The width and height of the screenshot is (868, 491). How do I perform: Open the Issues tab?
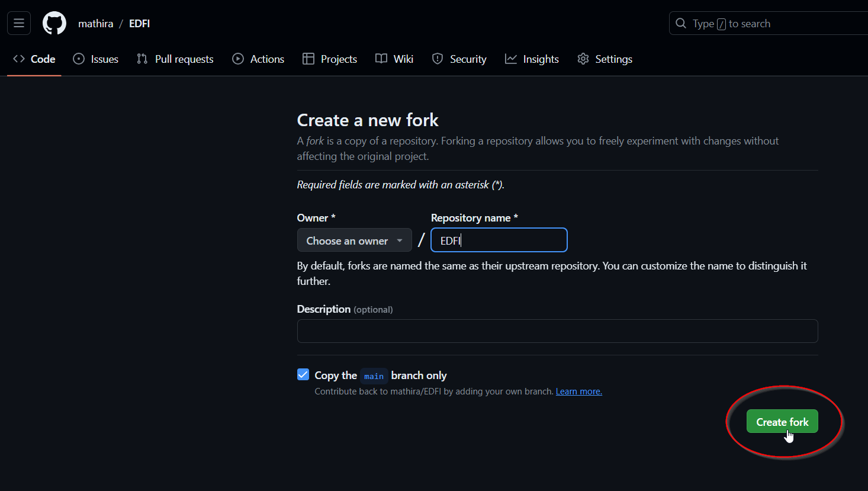[96, 59]
